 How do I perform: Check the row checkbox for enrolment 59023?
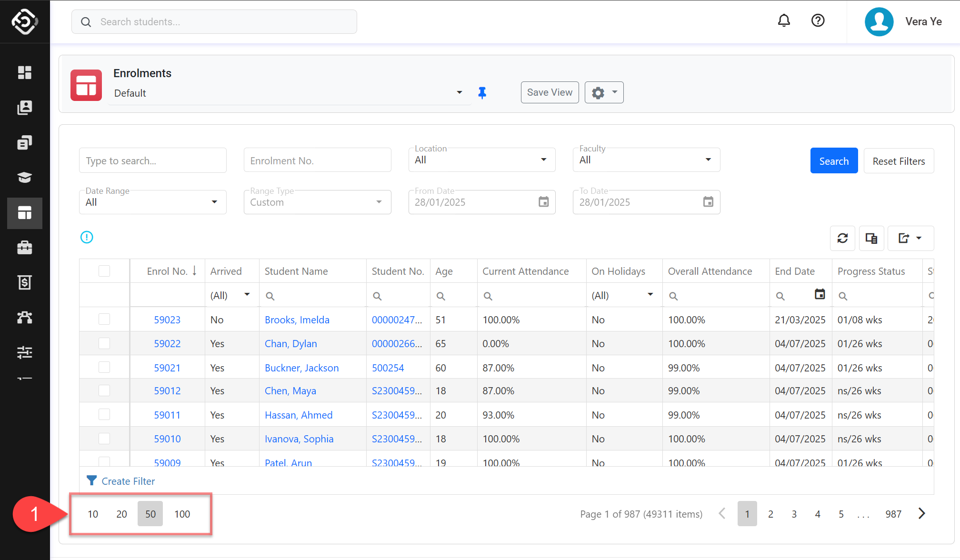pyautogui.click(x=104, y=319)
